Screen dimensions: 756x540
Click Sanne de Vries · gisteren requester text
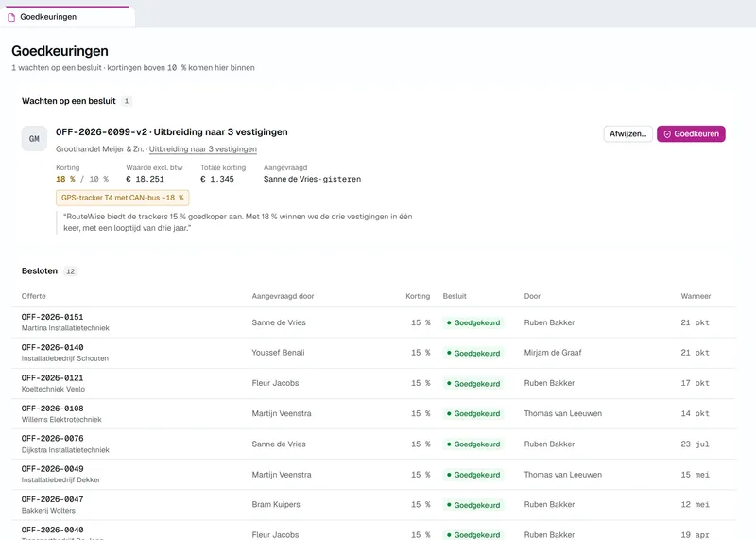[x=312, y=179]
